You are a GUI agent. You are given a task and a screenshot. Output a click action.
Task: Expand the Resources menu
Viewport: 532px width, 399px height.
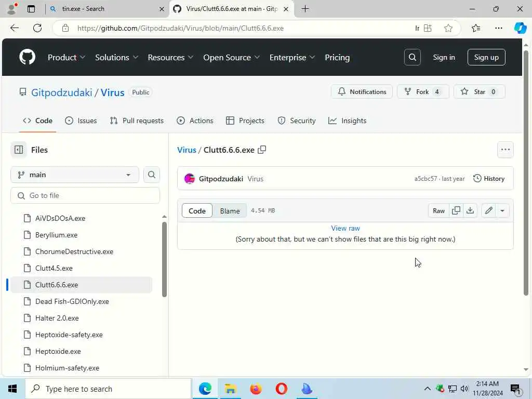tap(170, 57)
